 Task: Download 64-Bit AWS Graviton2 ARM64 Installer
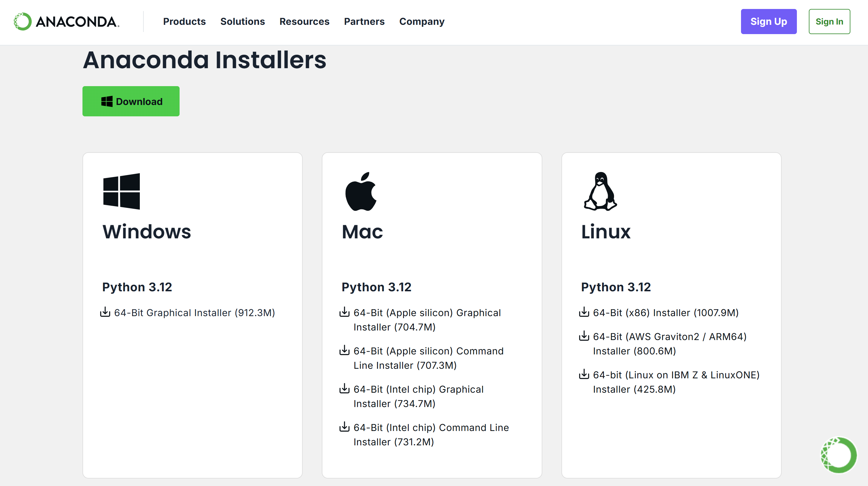click(670, 344)
